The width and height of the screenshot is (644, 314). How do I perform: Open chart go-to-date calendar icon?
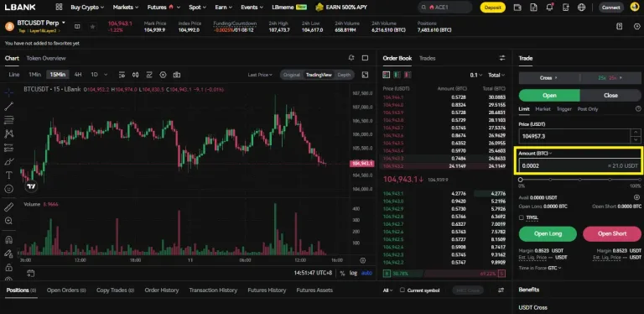tap(30, 273)
